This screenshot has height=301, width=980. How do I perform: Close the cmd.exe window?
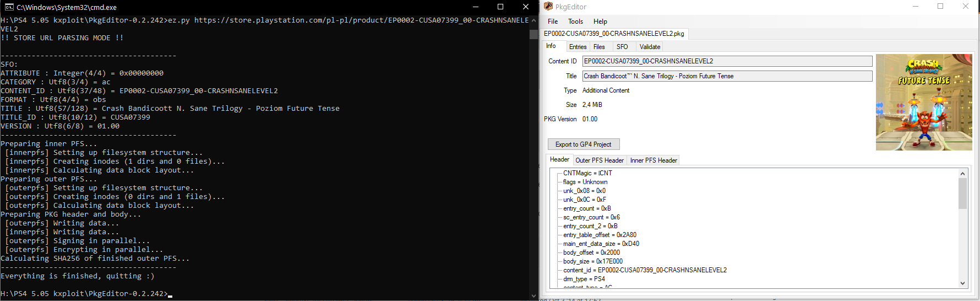(x=525, y=7)
